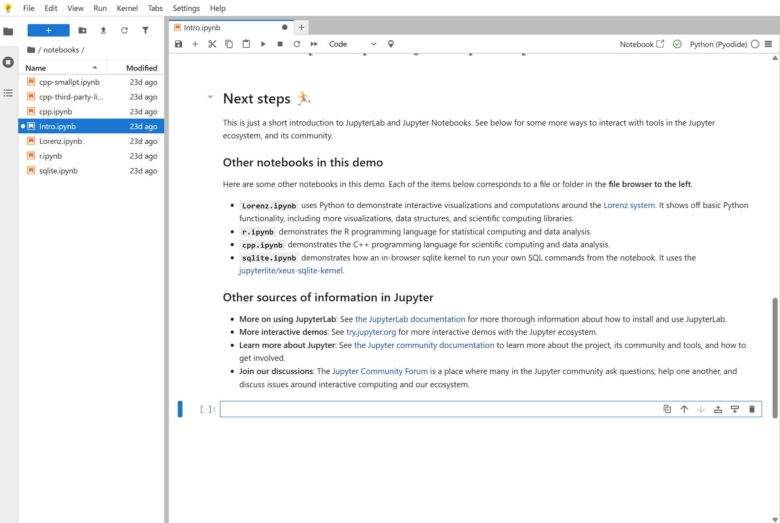The width and height of the screenshot is (780, 523).
Task: Add a new tab with plus button
Action: tap(301, 27)
